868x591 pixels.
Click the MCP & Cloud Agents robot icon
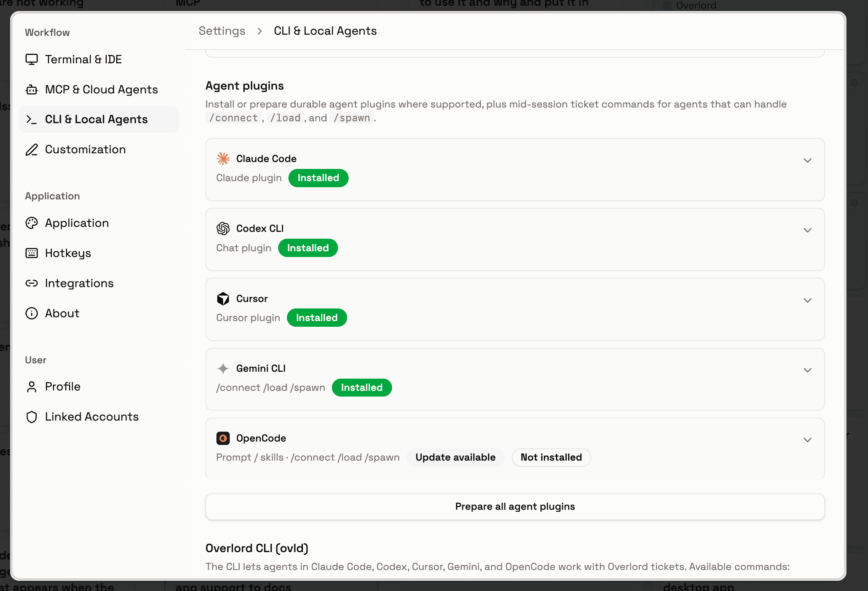pos(32,90)
